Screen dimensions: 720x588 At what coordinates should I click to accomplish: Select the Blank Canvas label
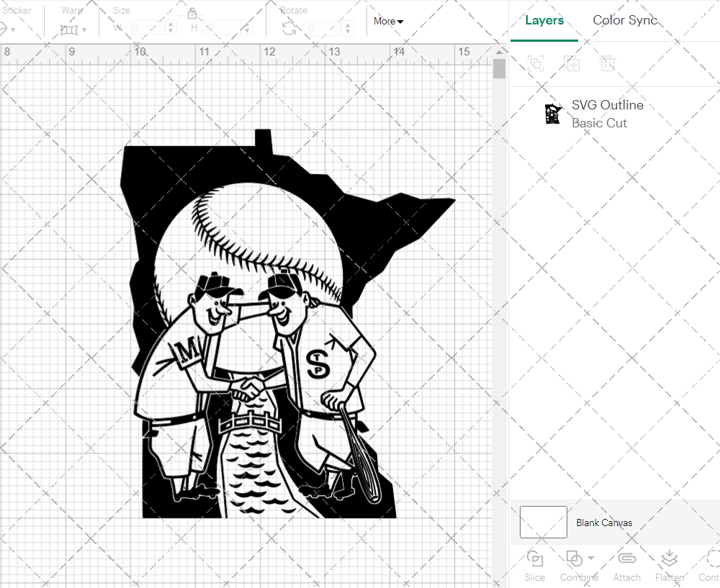(x=604, y=523)
